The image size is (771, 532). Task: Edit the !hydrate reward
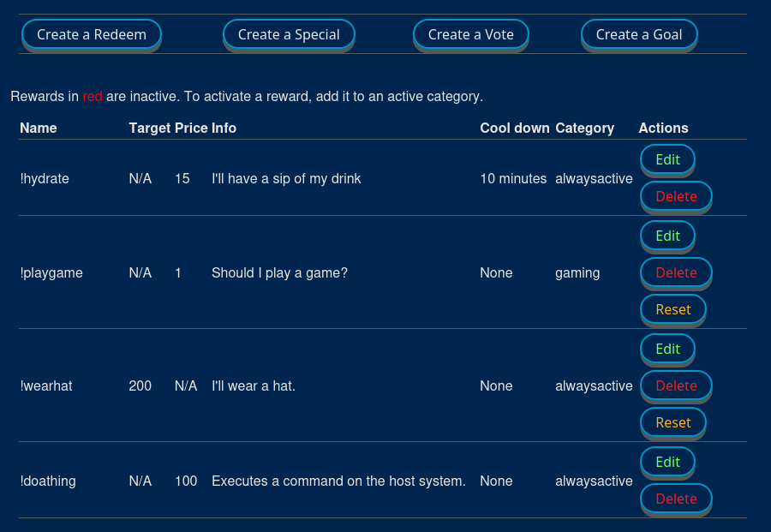pos(667,159)
